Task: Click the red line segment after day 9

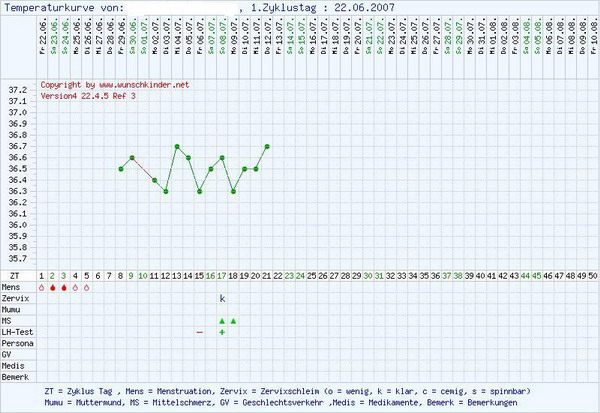Action: (x=143, y=168)
